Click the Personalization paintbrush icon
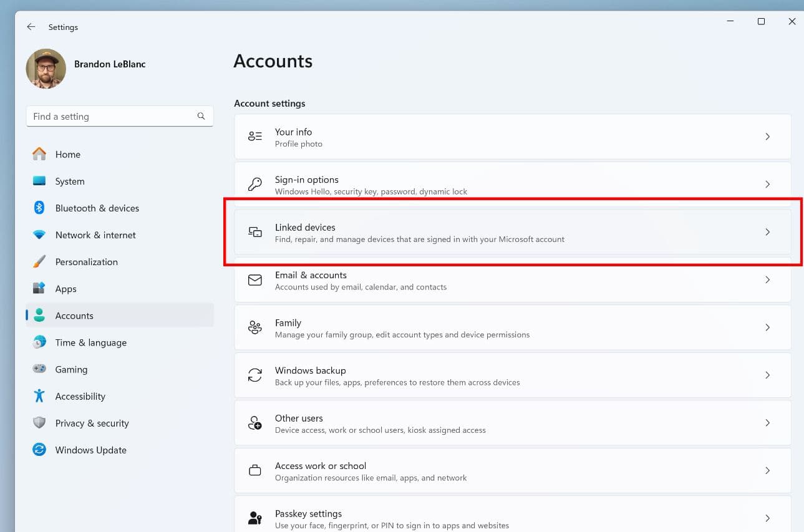 point(39,262)
